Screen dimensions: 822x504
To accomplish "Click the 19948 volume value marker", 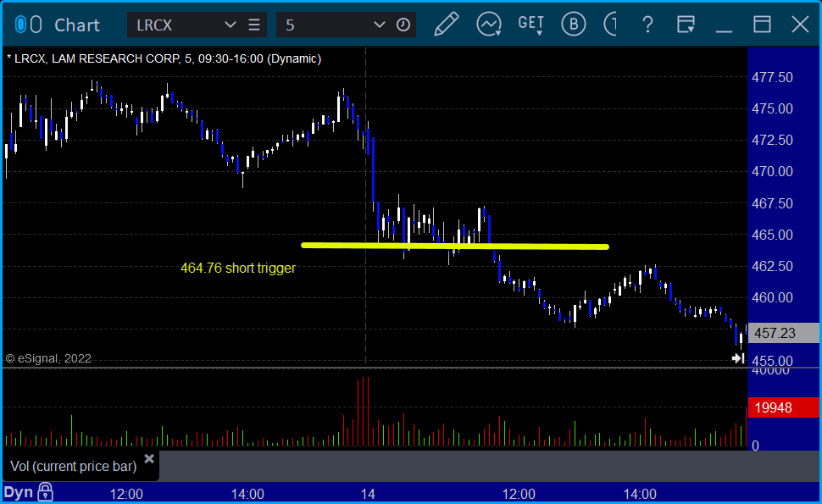I will pos(784,407).
